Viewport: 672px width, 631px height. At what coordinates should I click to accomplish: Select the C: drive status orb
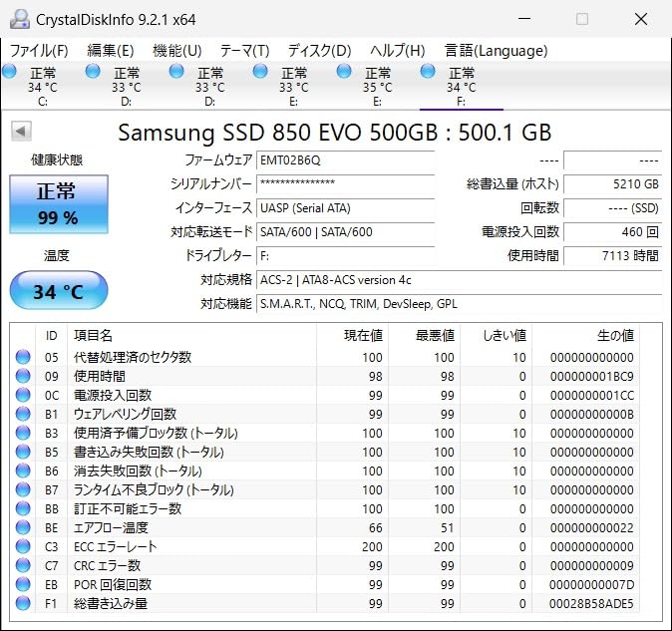[x=10, y=71]
